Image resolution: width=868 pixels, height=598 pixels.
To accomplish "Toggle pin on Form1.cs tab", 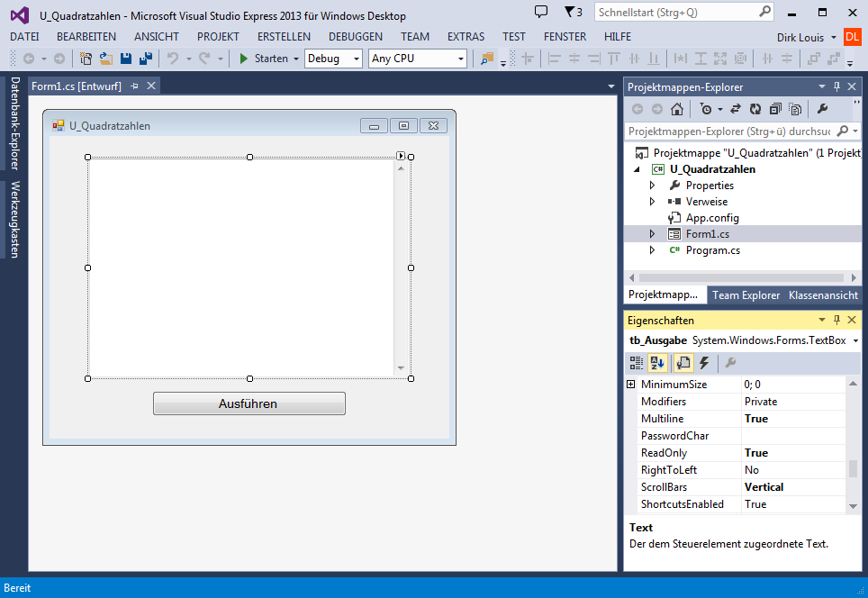I will point(134,86).
